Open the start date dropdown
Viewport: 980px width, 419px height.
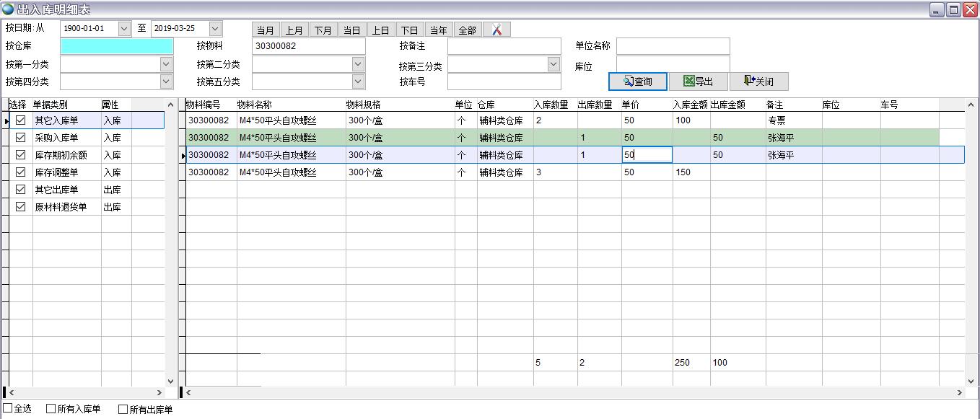pos(124,29)
